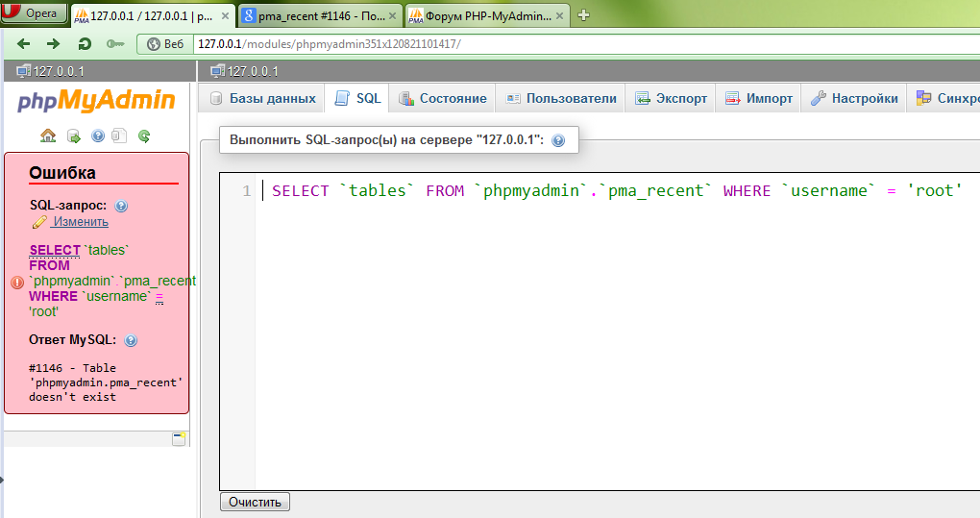The width and height of the screenshot is (980, 518).
Task: Click the browser reload button
Action: point(85,44)
